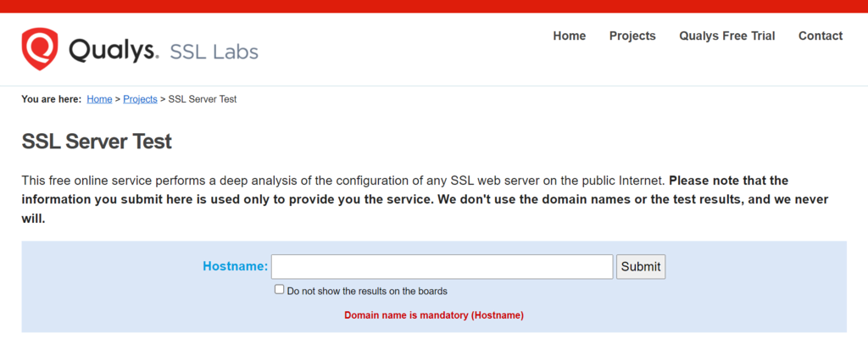
Task: Click the red banner bar at top
Action: pos(434,6)
